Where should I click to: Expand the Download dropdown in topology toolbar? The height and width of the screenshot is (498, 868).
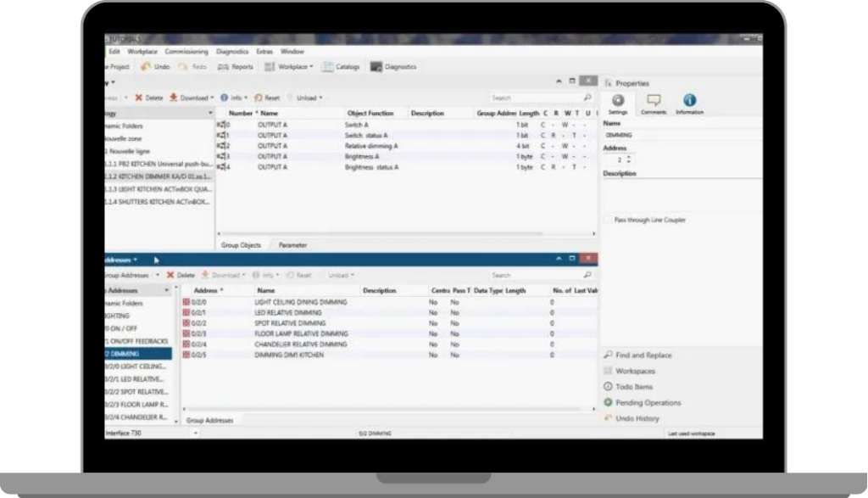[x=212, y=98]
